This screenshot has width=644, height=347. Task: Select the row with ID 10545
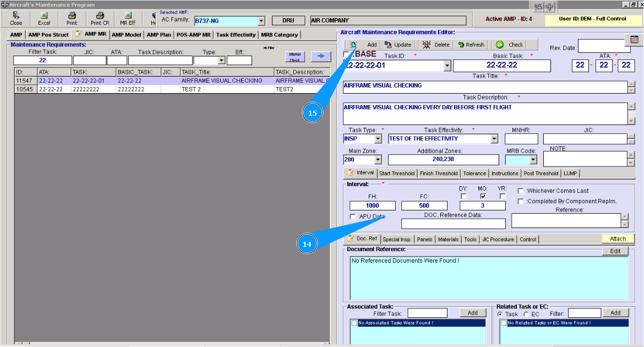pos(172,89)
